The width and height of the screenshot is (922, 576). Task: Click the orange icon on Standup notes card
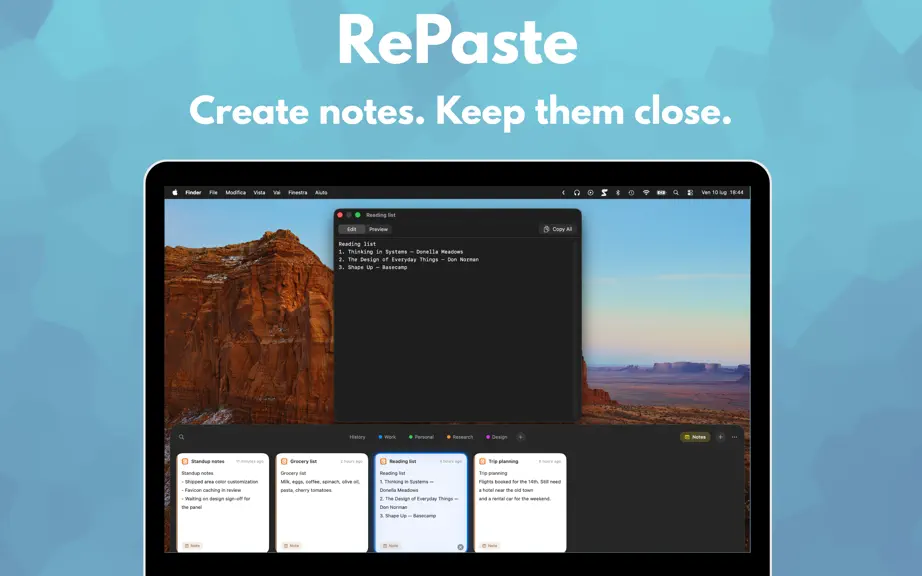[185, 461]
